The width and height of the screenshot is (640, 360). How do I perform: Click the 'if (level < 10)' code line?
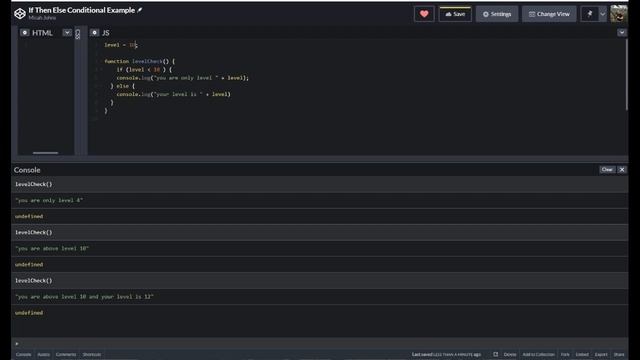[144, 70]
